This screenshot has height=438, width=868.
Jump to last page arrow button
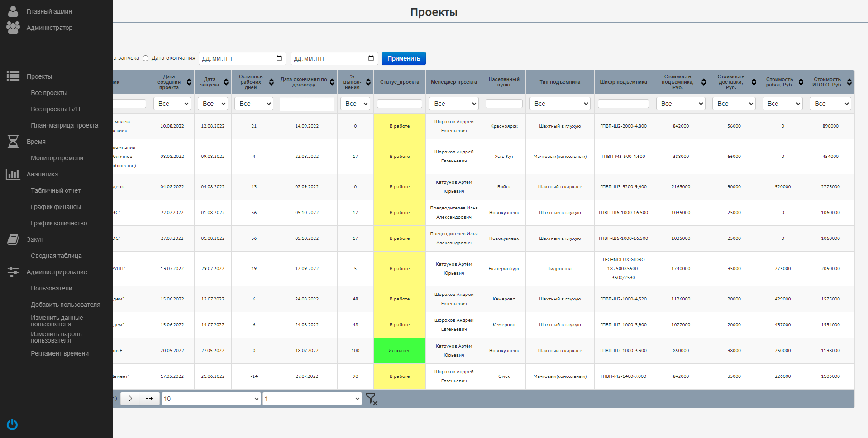[150, 399]
